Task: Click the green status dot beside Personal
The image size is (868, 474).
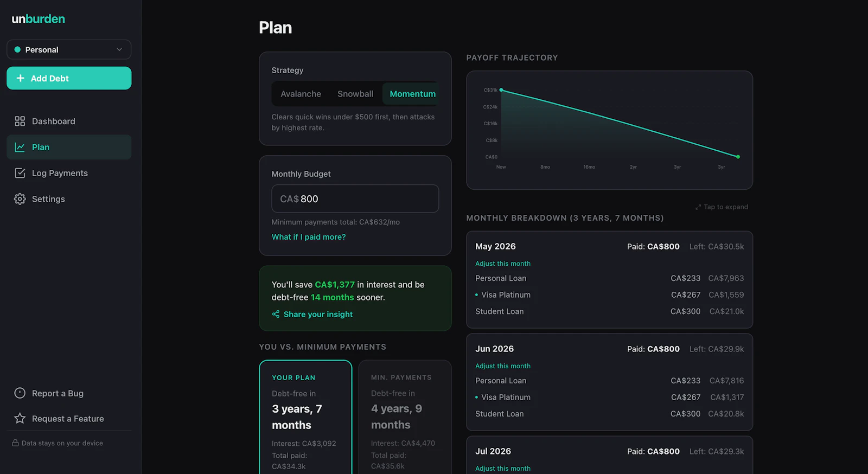Action: coord(17,49)
